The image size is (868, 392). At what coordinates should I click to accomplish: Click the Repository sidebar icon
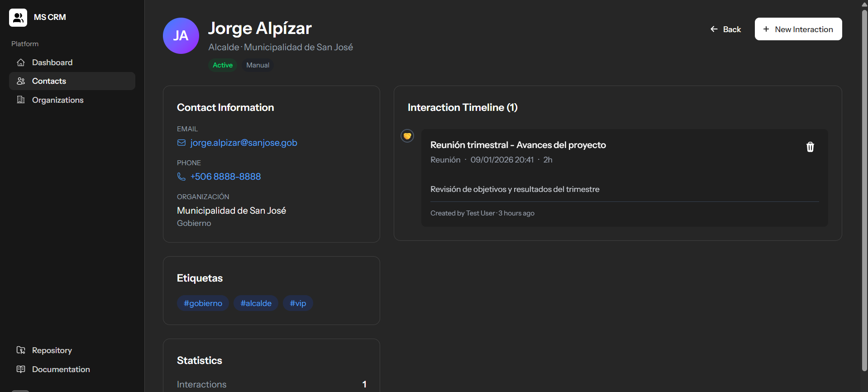21,350
